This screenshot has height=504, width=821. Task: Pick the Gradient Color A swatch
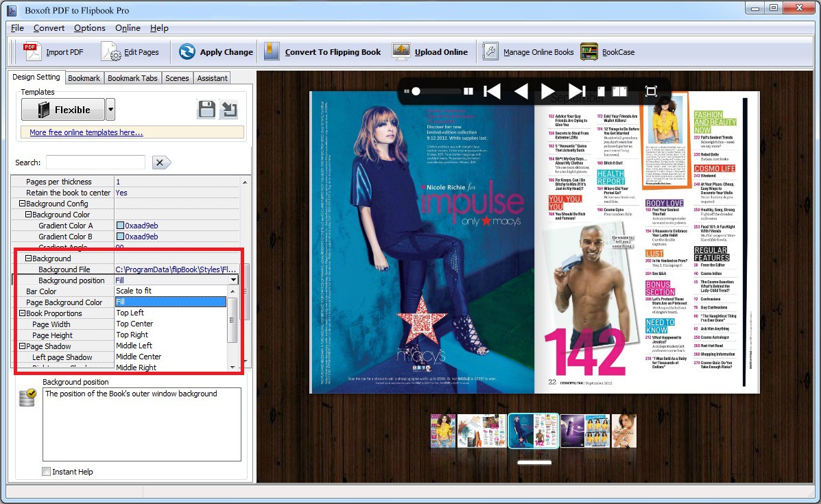(x=120, y=226)
